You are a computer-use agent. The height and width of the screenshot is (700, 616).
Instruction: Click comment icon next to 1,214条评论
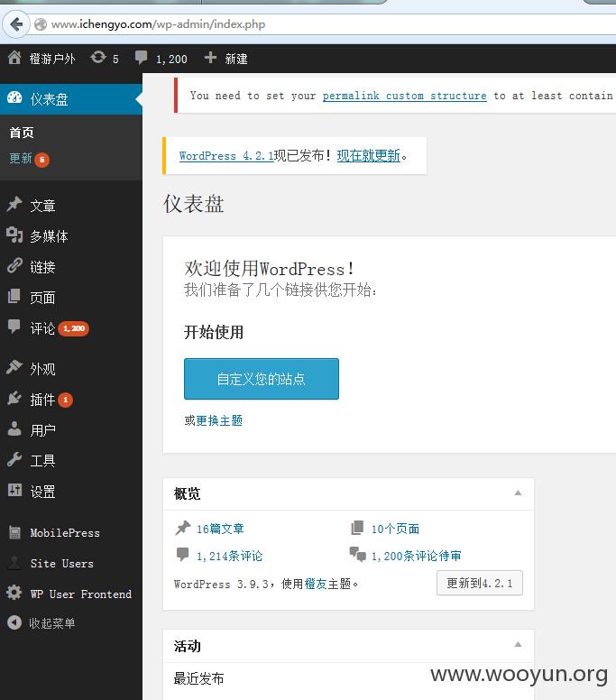(x=182, y=555)
